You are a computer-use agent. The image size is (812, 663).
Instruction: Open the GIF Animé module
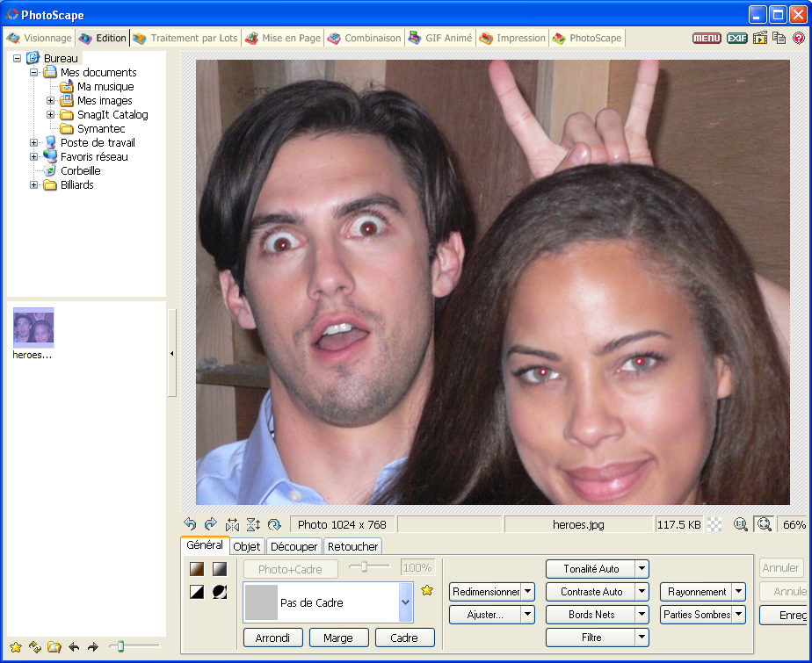tap(439, 38)
